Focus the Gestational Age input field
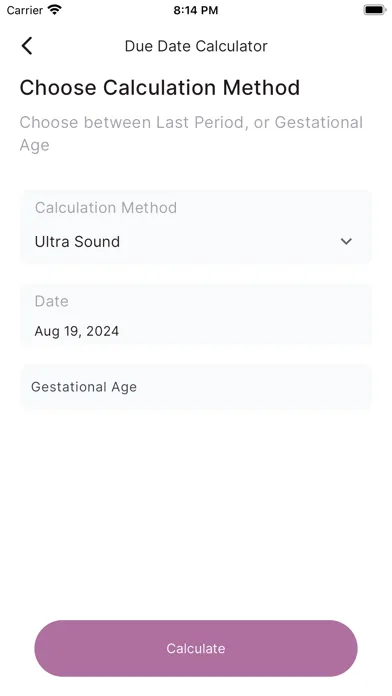The height and width of the screenshot is (696, 392). tap(195, 387)
